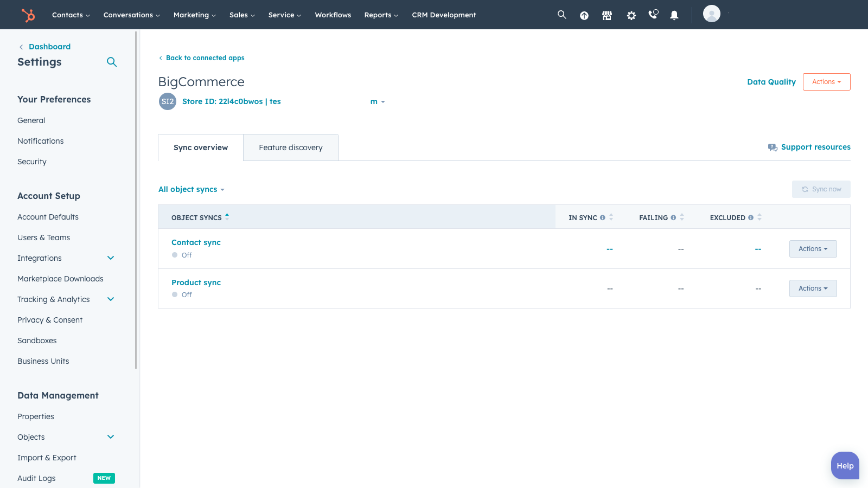Expand Tracking & Analytics section
Screen dimensions: 868x488
click(x=111, y=299)
